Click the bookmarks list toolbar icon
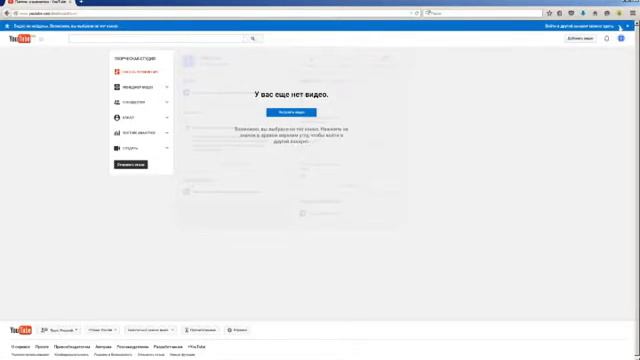 point(560,13)
